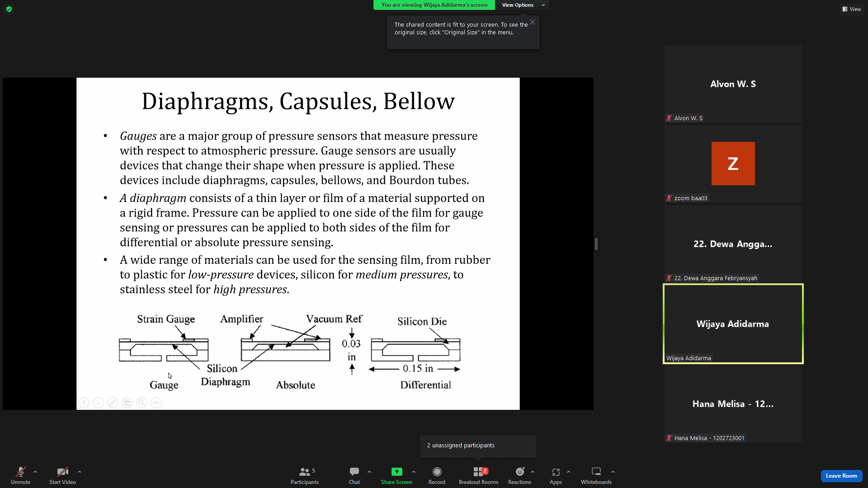Open the Apps panel
The height and width of the screenshot is (488, 868).
556,475
